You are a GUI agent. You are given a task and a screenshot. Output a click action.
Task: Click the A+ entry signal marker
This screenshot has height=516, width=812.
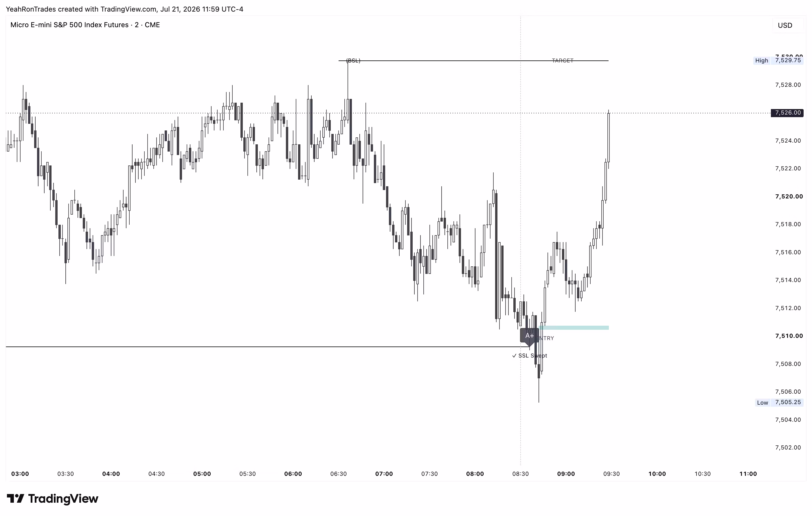click(x=529, y=336)
